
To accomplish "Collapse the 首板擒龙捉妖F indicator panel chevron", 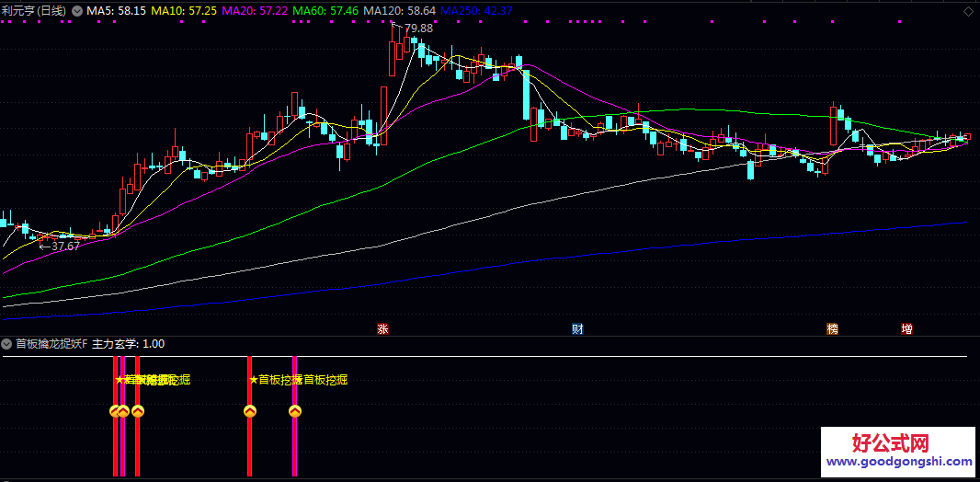I will tap(6, 343).
